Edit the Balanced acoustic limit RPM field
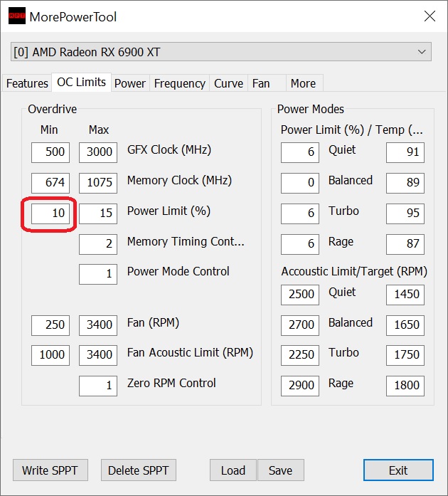The height and width of the screenshot is (496, 448). click(300, 325)
